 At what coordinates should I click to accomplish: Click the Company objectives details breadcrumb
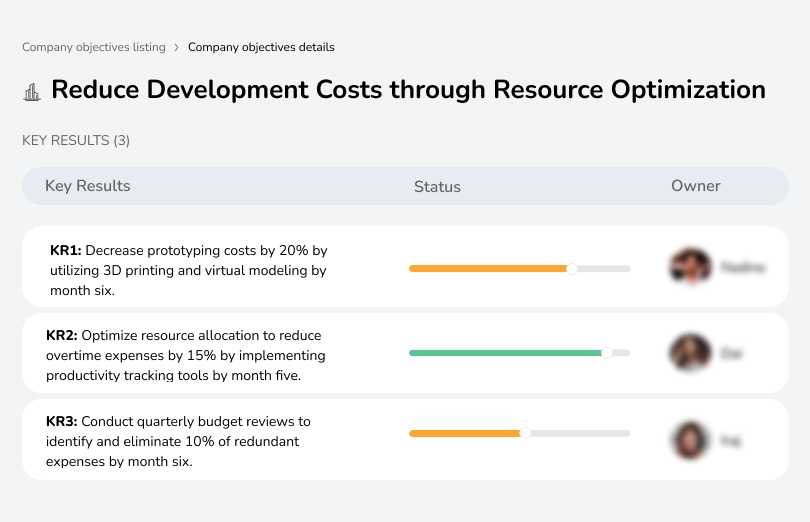coord(261,47)
